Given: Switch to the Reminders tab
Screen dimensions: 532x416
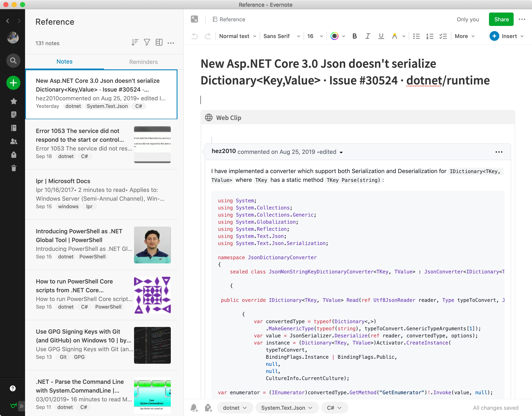Looking at the screenshot, I should pos(143,61).
